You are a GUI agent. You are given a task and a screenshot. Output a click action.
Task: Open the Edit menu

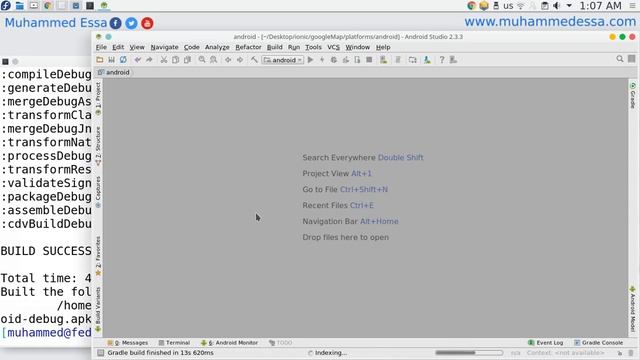(x=118, y=47)
